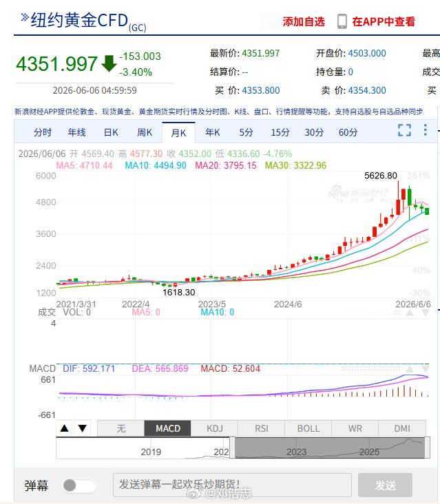Click the 新浪财经APP description text line
This screenshot has height=504, width=440.
pos(218,112)
